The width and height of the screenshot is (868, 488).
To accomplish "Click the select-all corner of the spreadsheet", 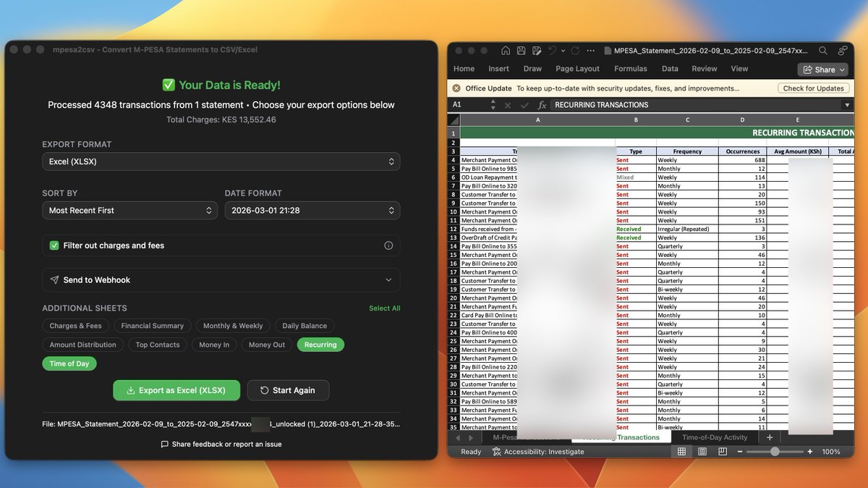I will (454, 120).
